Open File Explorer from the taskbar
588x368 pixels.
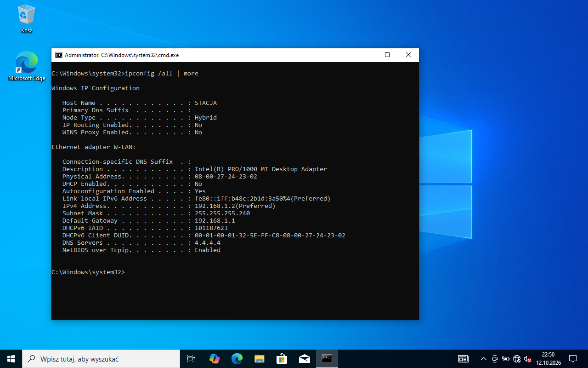[259, 359]
